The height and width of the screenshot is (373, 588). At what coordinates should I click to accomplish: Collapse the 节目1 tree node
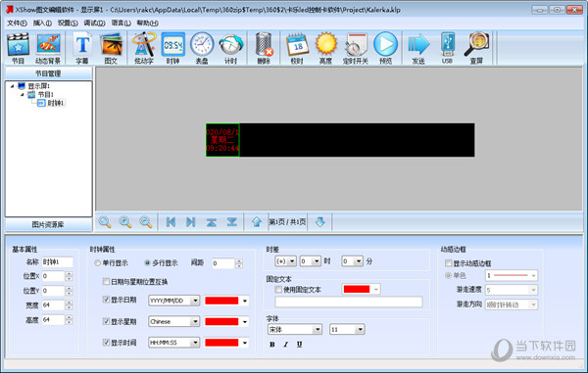23,94
